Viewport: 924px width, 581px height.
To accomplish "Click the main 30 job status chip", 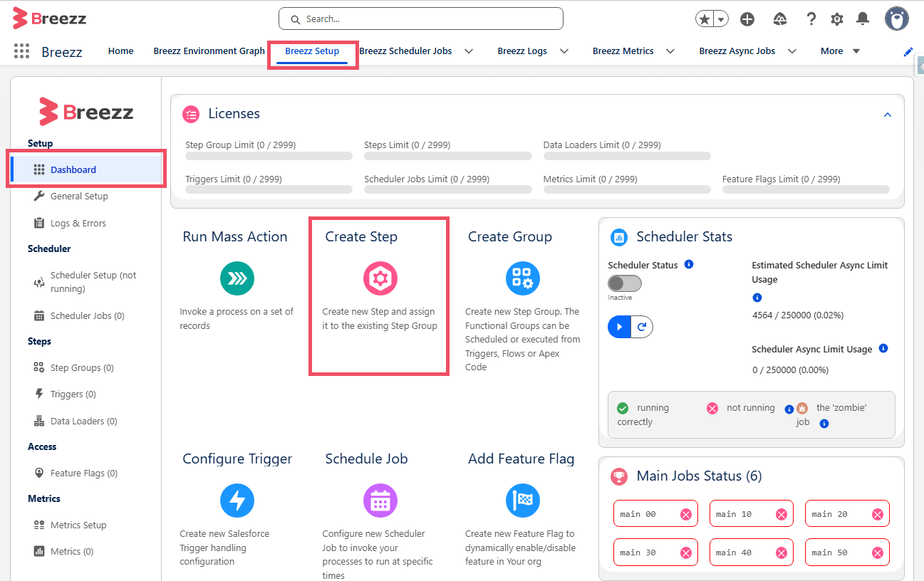I will tap(655, 553).
